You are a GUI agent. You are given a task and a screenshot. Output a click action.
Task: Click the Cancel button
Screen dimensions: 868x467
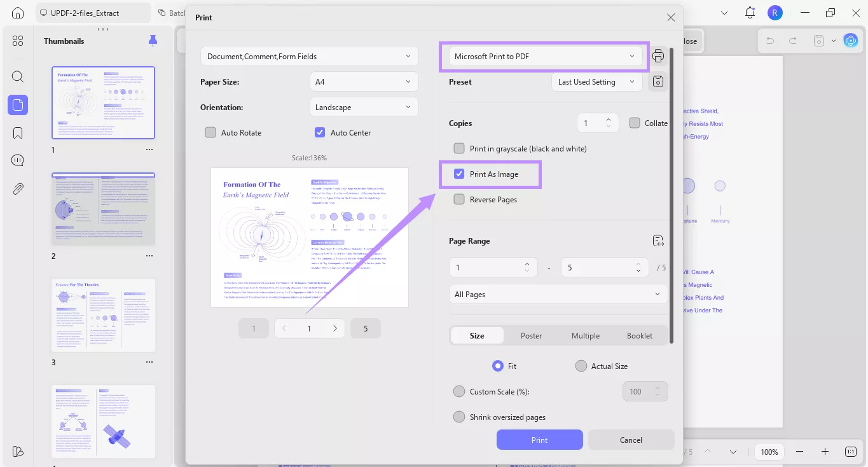[631, 440]
